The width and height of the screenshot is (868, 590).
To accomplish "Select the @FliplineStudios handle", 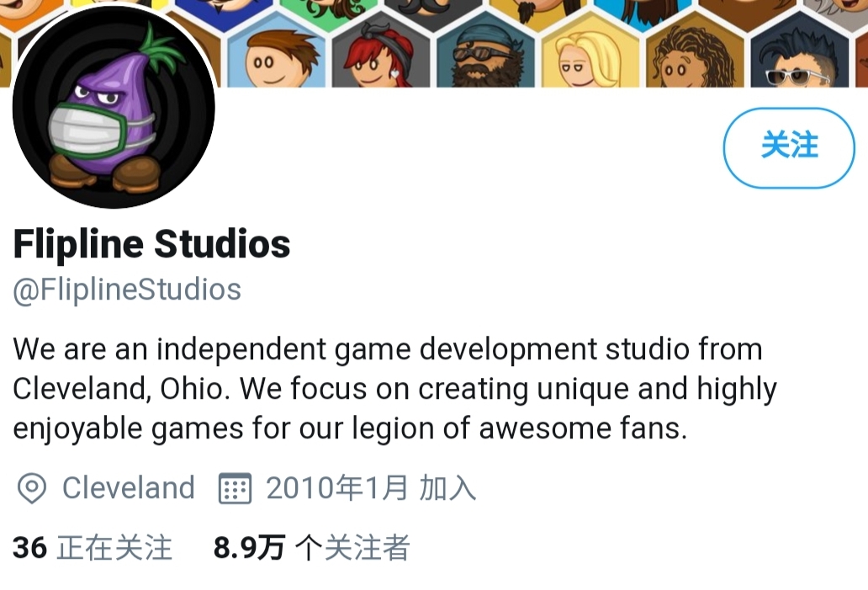I will click(127, 290).
